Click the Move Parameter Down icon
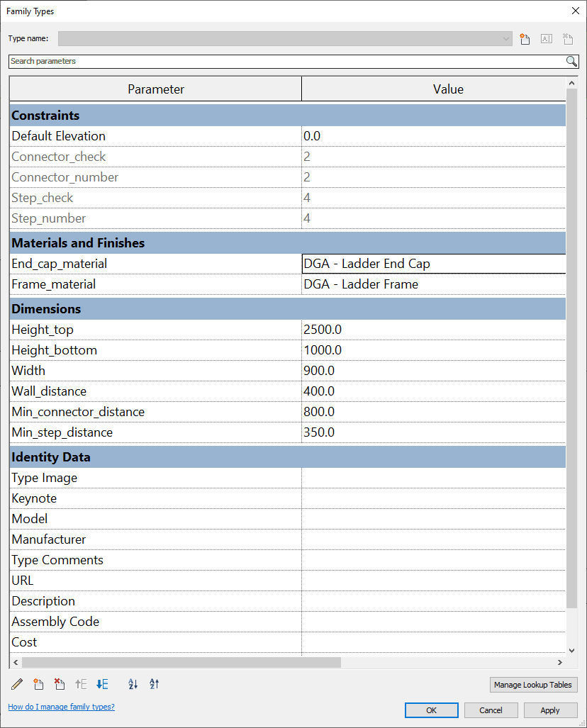The width and height of the screenshot is (587, 728). coord(102,684)
